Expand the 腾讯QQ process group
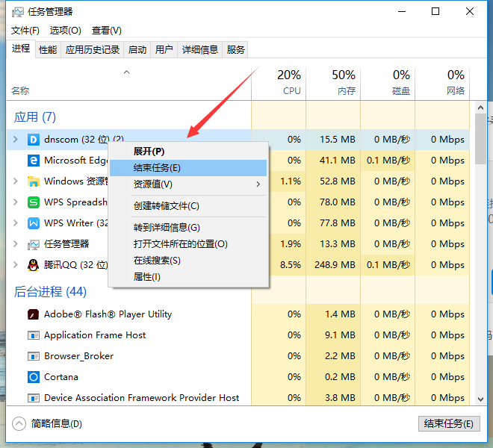Image resolution: width=493 pixels, height=448 pixels. coord(16,265)
